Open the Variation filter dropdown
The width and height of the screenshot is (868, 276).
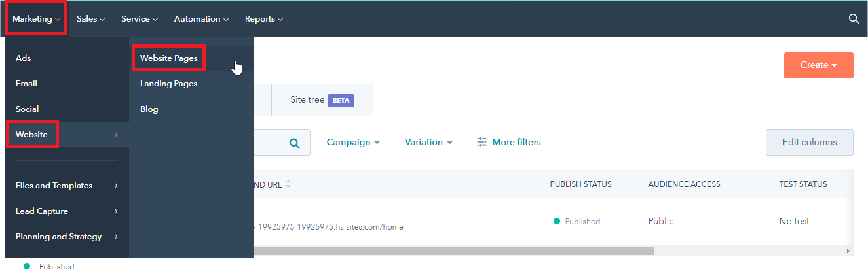coord(428,142)
